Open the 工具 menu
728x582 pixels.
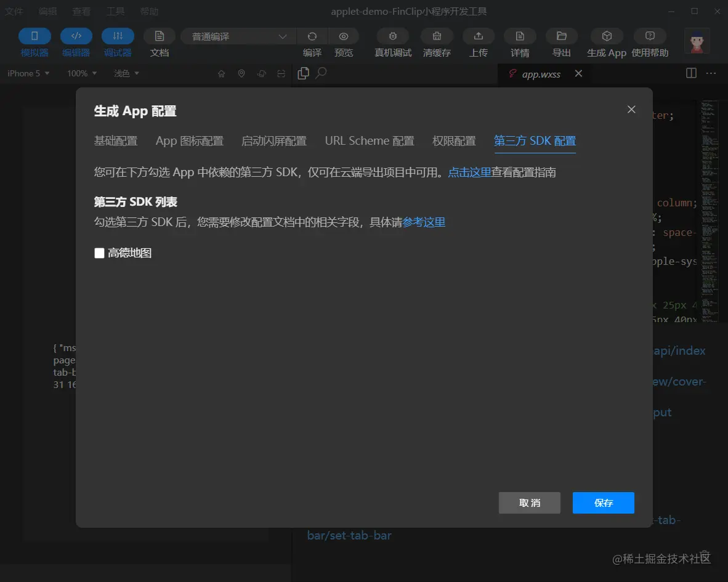pyautogui.click(x=116, y=11)
